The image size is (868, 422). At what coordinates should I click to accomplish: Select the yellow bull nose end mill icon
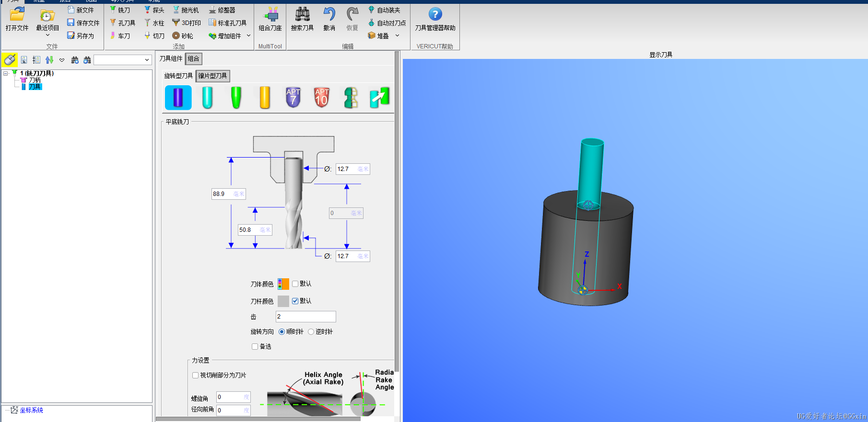click(x=265, y=98)
